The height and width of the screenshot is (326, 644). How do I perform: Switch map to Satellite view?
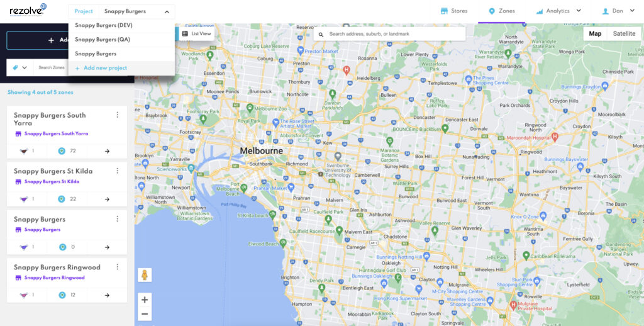click(x=624, y=34)
